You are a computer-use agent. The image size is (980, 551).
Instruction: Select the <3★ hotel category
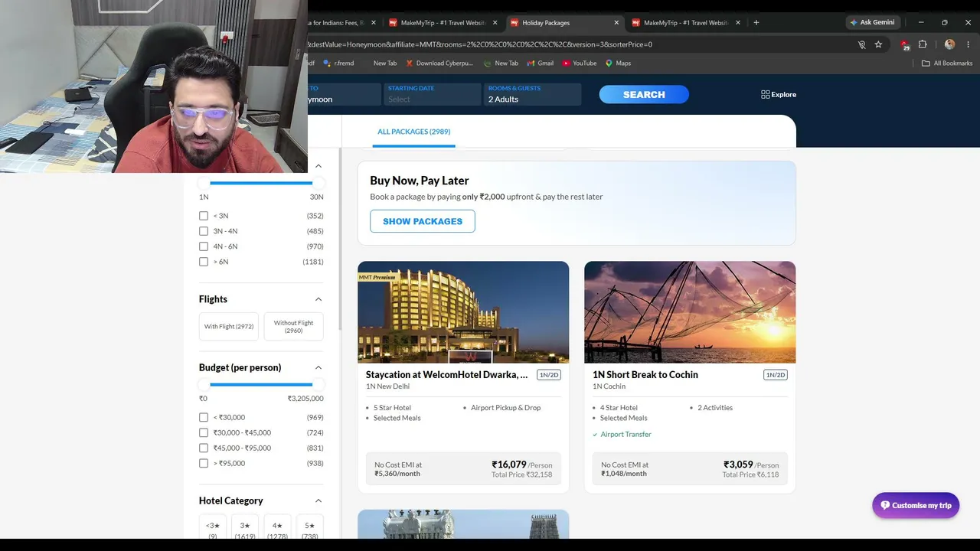(x=213, y=527)
